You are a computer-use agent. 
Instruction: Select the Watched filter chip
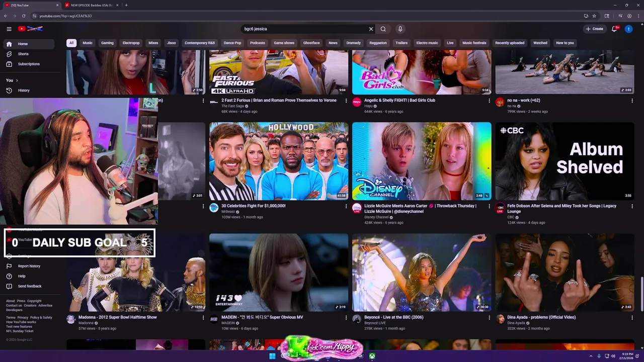coord(540,43)
